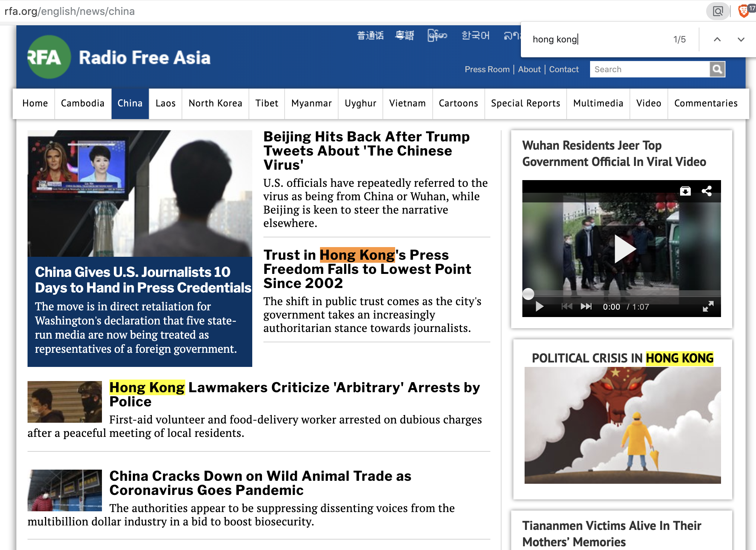Click the RFA logo
Screen dimensions: 756x550
pyautogui.click(x=49, y=57)
